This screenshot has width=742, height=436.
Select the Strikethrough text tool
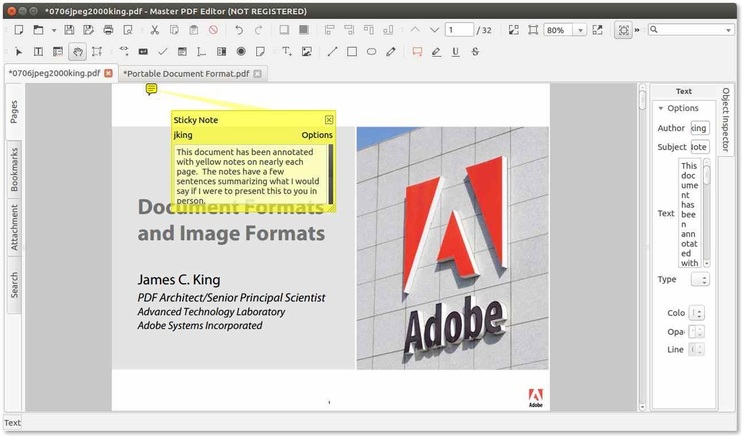point(475,52)
